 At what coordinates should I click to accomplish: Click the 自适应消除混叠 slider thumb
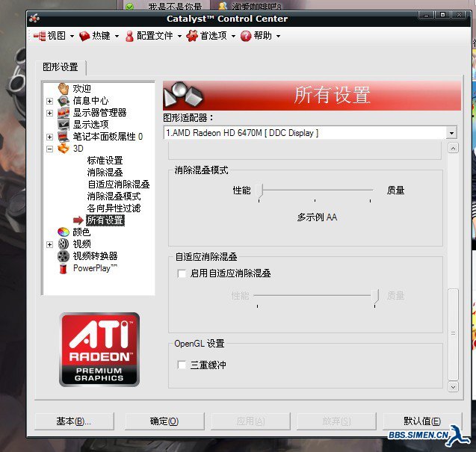[x=376, y=296]
